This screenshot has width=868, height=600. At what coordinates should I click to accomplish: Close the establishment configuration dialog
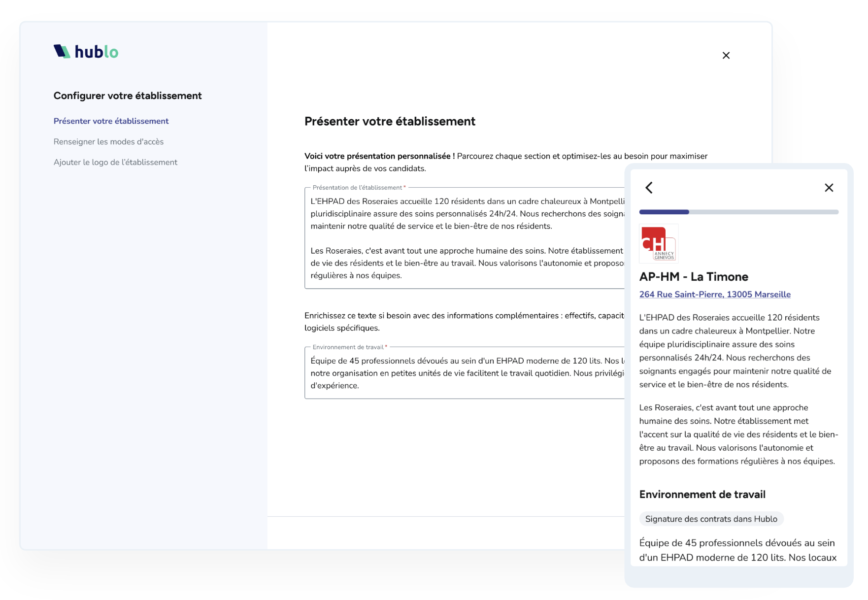coord(726,55)
